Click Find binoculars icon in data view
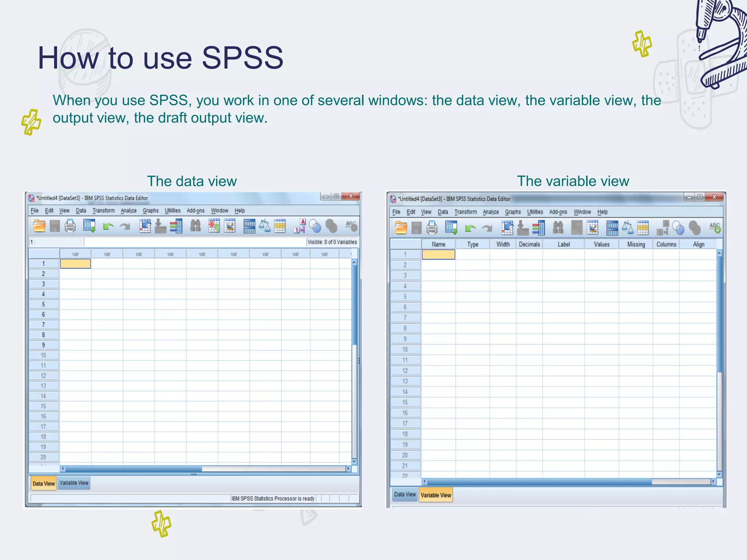This screenshot has width=747, height=560. click(x=196, y=226)
